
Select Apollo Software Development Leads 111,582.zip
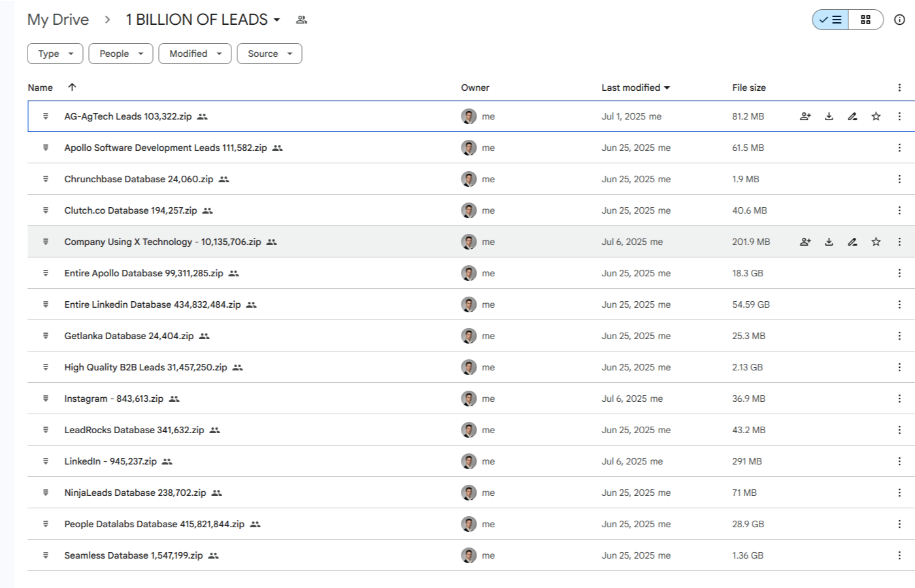point(165,148)
